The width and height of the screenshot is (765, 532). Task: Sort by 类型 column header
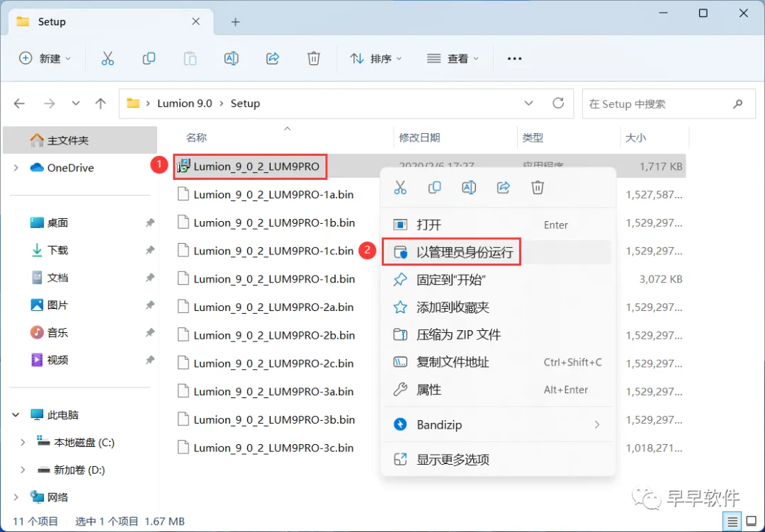[x=532, y=138]
